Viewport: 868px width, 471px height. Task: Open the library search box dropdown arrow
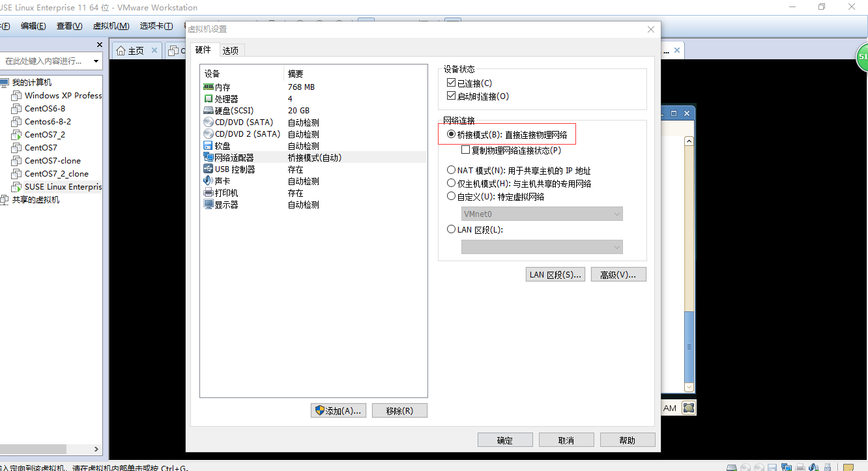(x=96, y=61)
